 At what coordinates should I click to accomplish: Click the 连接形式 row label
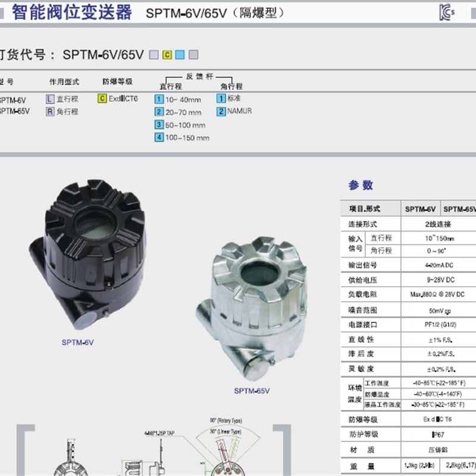point(362,224)
